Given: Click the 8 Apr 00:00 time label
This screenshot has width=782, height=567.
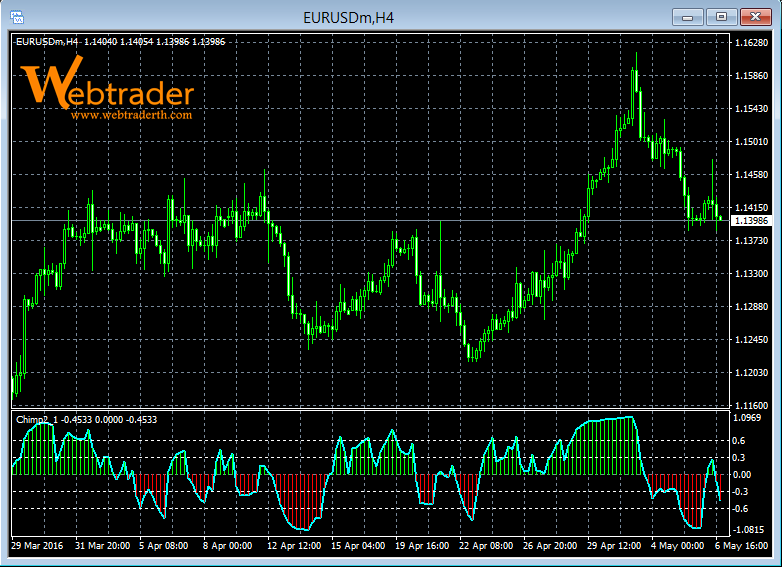Looking at the screenshot, I should [x=227, y=546].
